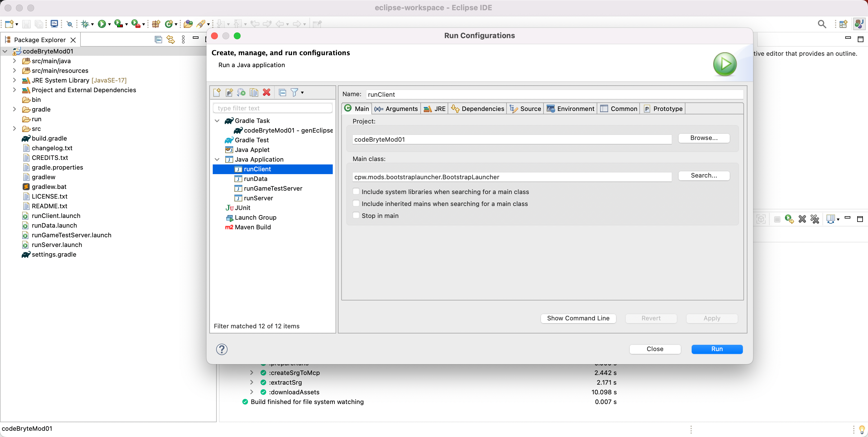
Task: Collapse the Java Application tree node
Action: pyautogui.click(x=217, y=160)
